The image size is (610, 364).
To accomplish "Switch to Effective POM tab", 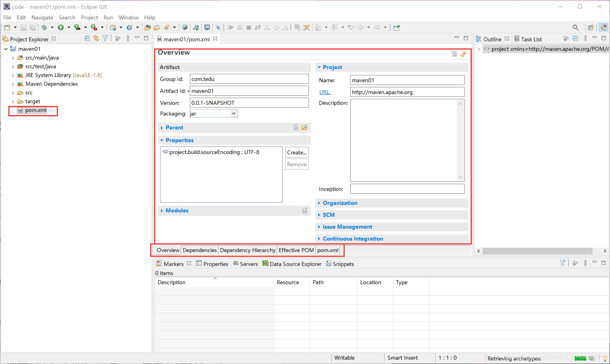I will [x=296, y=250].
